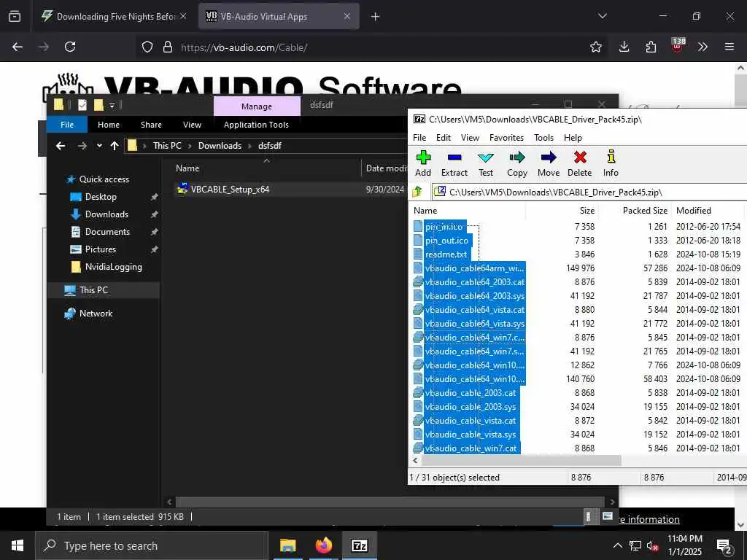The width and height of the screenshot is (747, 560).
Task: Open 7-Zip Tools menu
Action: click(x=543, y=138)
